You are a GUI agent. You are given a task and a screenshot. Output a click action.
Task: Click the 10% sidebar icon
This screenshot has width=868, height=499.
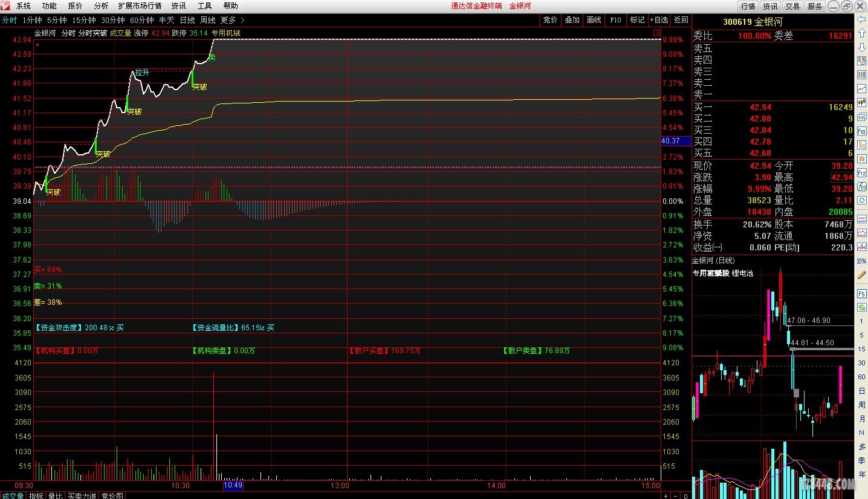[x=861, y=261]
